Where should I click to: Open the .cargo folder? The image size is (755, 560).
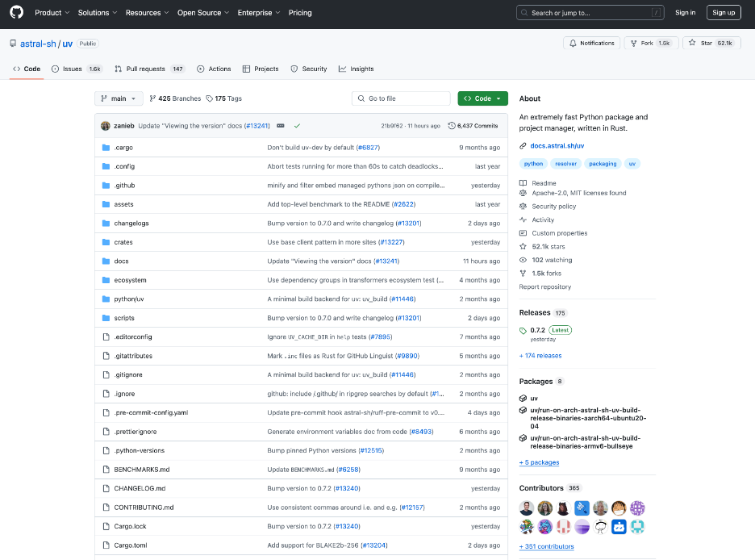(x=123, y=148)
